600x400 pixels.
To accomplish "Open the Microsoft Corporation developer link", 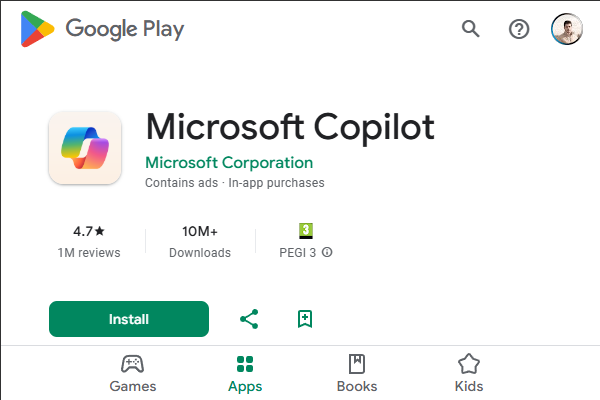I will pyautogui.click(x=229, y=162).
